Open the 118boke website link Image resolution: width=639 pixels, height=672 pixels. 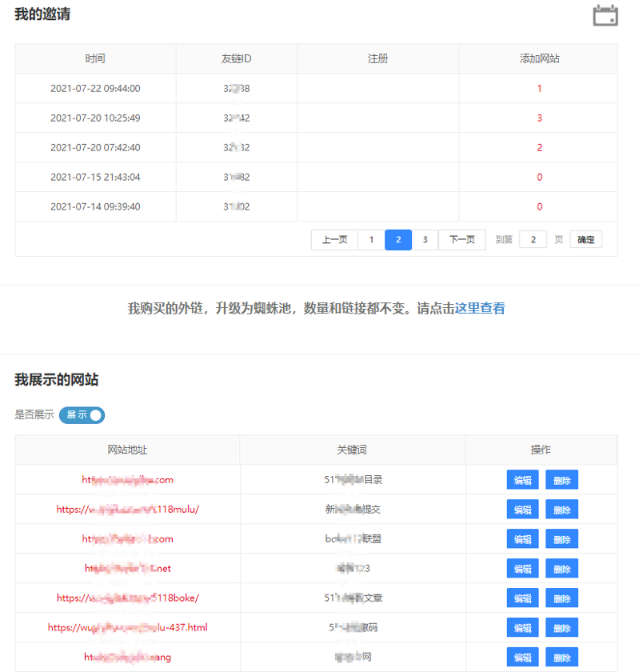[x=128, y=598]
